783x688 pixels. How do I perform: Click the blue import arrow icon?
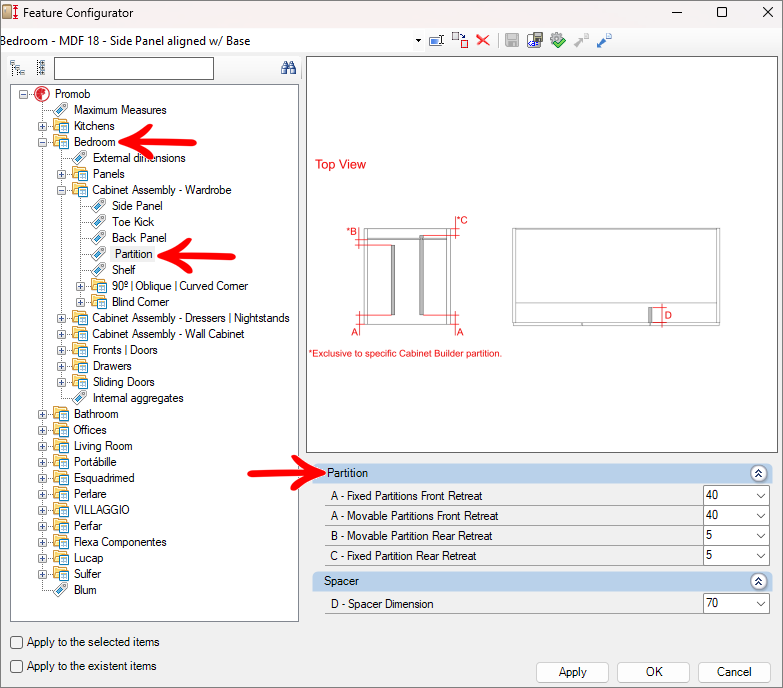(x=605, y=41)
